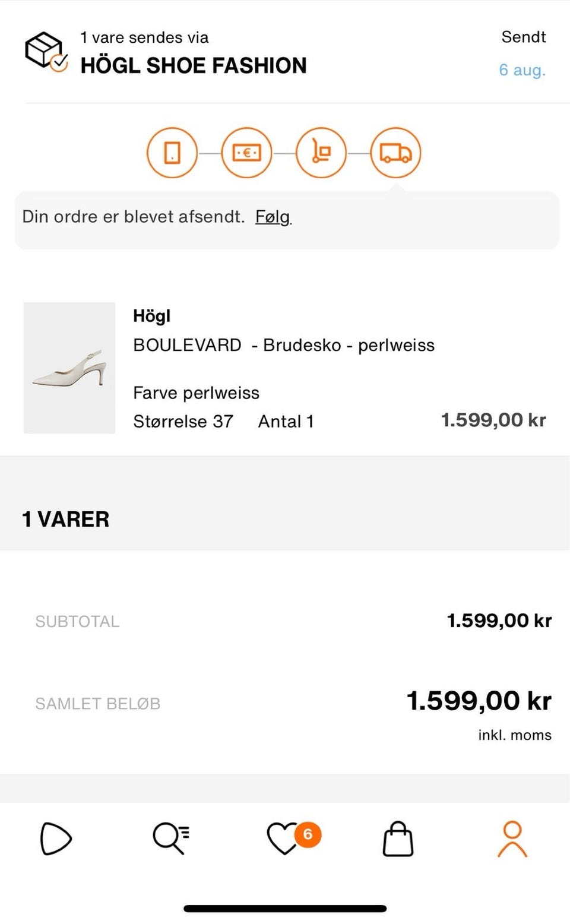Image resolution: width=570 pixels, height=924 pixels.
Task: Tap the 6 aug. shipped date
Action: [522, 70]
